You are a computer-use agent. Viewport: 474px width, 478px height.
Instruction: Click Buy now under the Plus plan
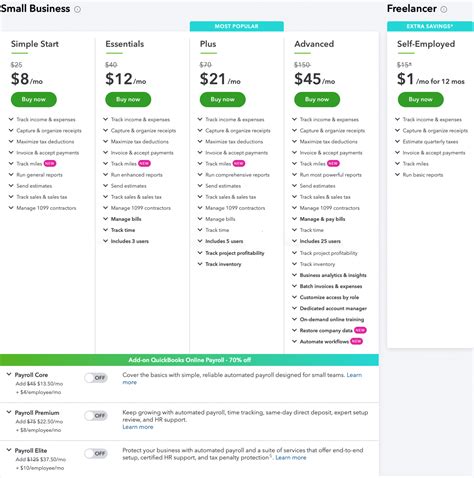click(x=223, y=99)
